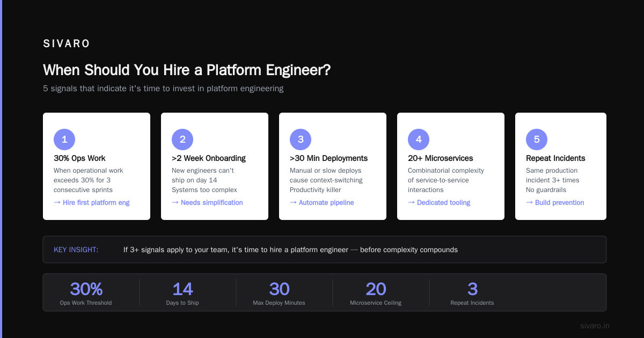Click the 'Microservice Ceiling' label
Viewport: 644px width, 338px height.
(x=376, y=303)
